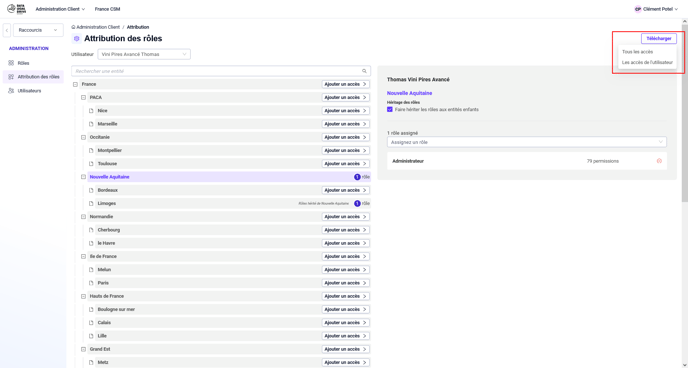This screenshot has width=688, height=368.
Task: Remove the Administrateur role with delete icon
Action: tap(659, 161)
